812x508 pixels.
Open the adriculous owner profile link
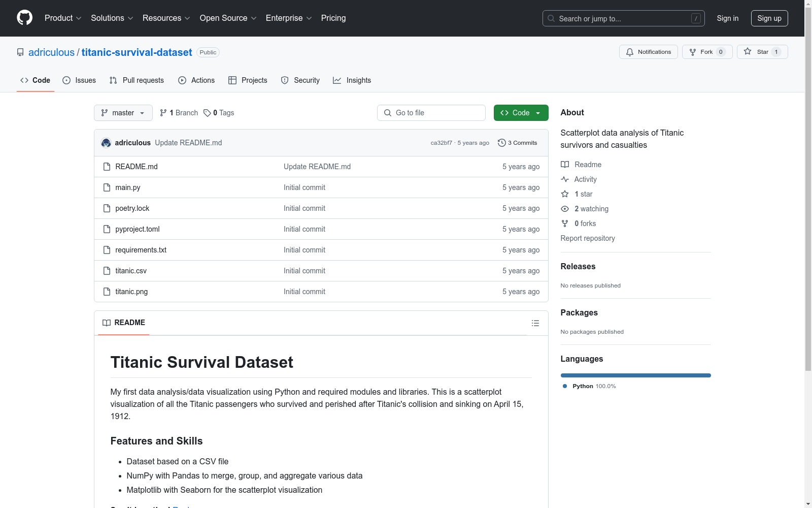point(51,52)
